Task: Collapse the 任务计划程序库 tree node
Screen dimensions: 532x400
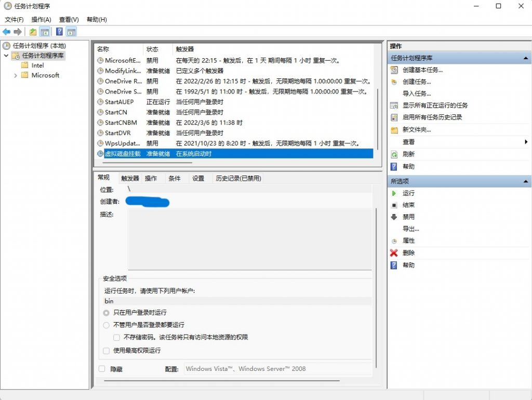Action: click(6, 56)
